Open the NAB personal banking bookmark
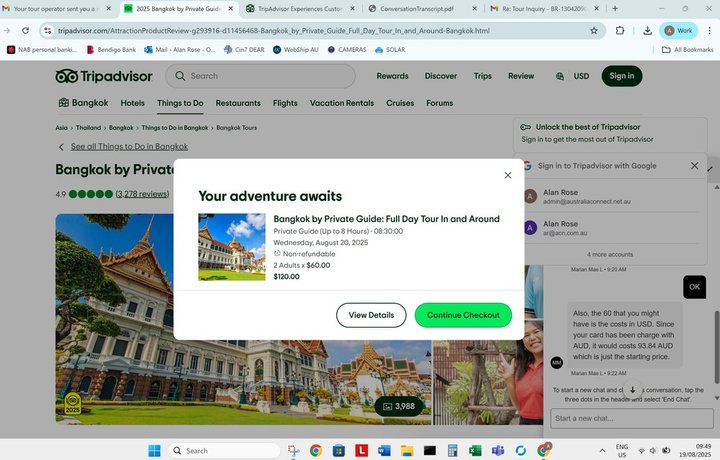 [x=42, y=50]
